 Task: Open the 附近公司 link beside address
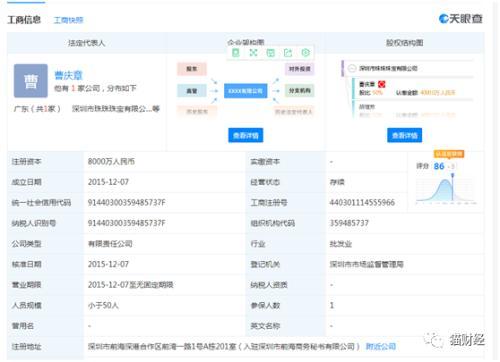pos(381,346)
